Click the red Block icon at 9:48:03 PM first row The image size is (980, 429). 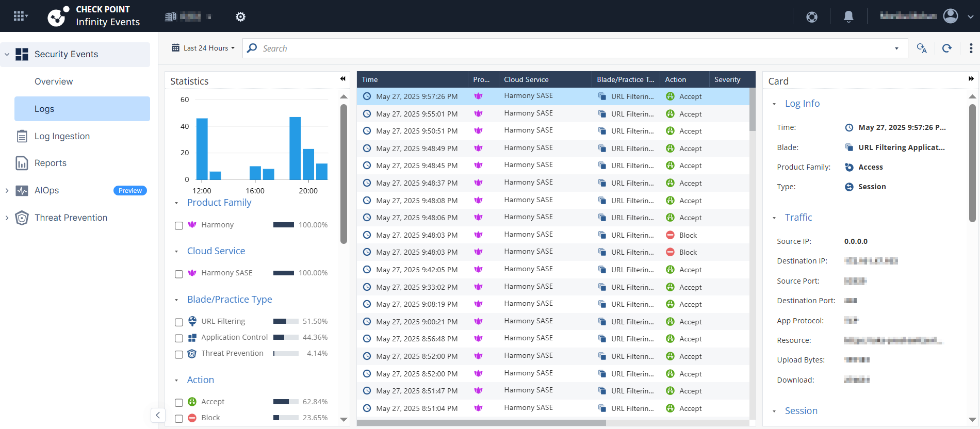tap(670, 235)
